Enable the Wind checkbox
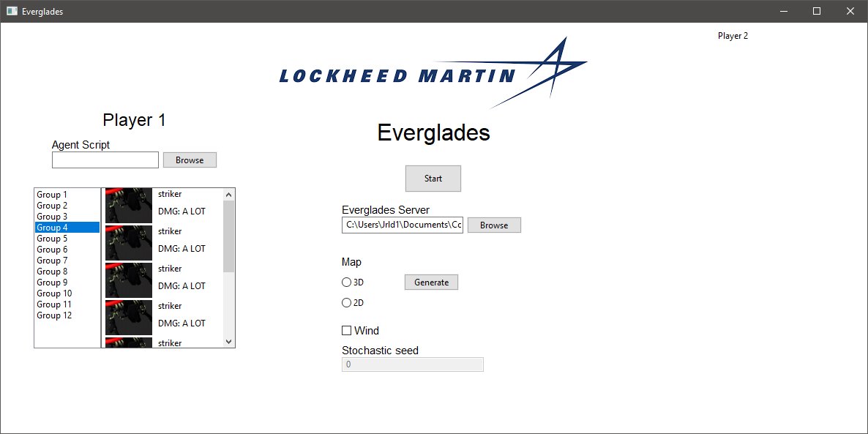This screenshot has height=434, width=868. click(346, 331)
